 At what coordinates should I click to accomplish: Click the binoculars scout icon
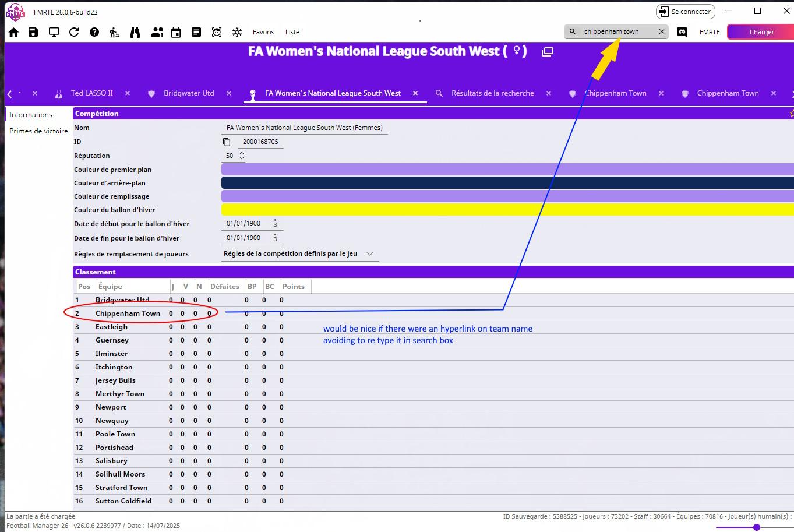click(x=135, y=32)
